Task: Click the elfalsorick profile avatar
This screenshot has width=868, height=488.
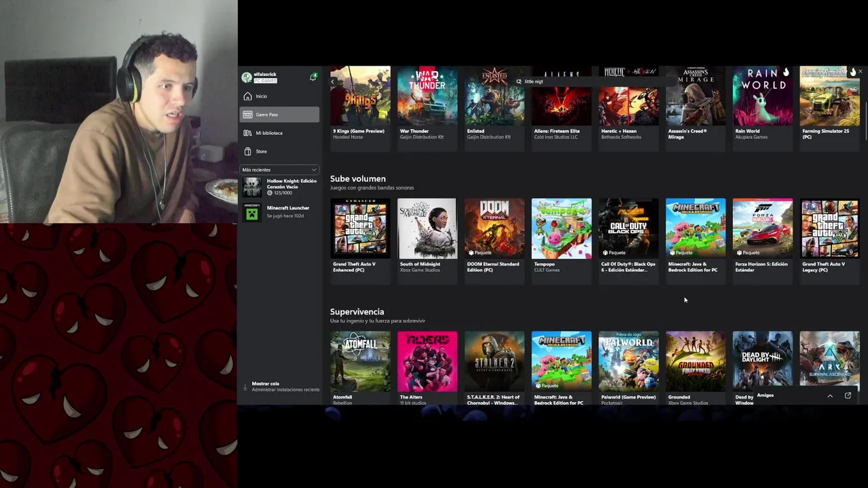Action: [x=247, y=77]
